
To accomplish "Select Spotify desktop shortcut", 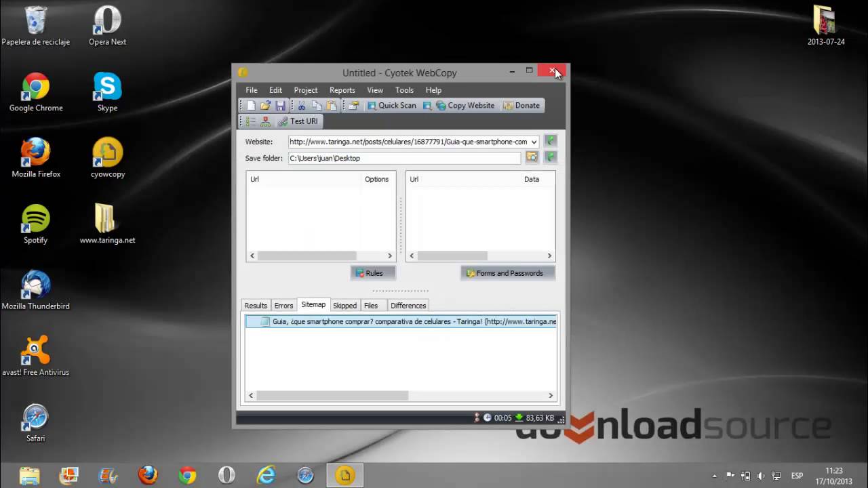I will pyautogui.click(x=35, y=224).
